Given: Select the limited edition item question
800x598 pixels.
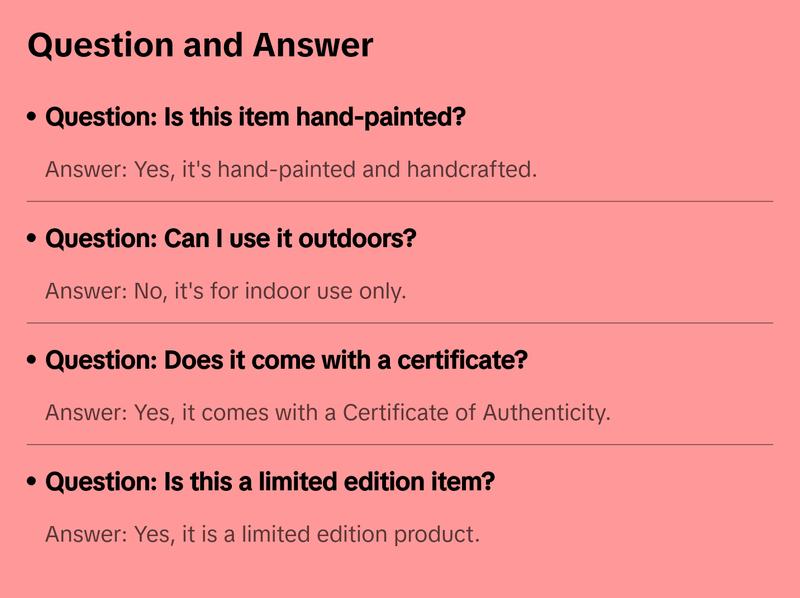Looking at the screenshot, I should point(270,482).
